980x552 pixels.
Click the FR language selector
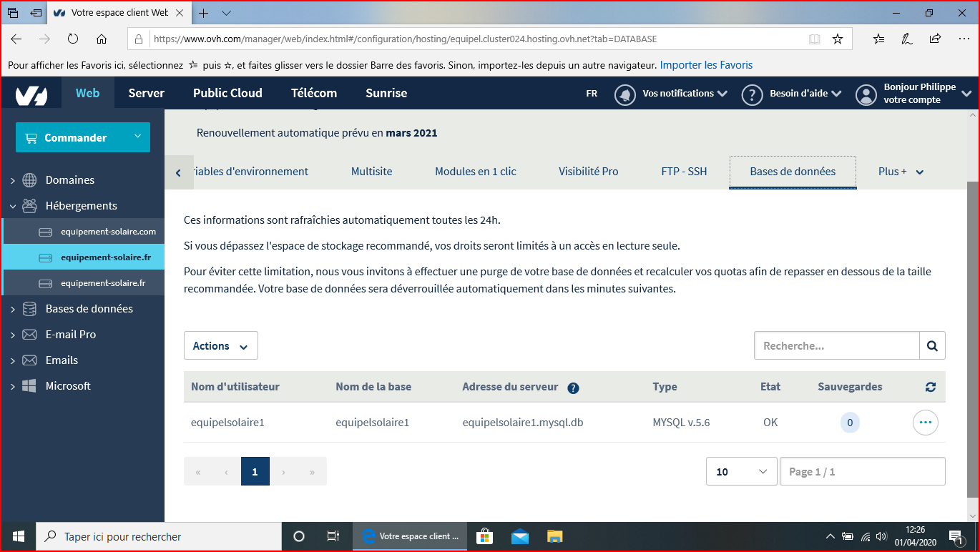pyautogui.click(x=592, y=94)
